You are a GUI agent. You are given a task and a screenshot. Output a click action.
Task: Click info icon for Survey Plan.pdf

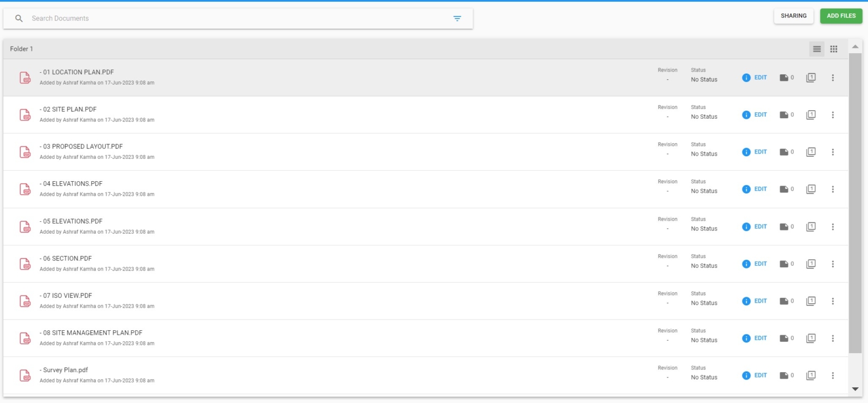tap(746, 375)
